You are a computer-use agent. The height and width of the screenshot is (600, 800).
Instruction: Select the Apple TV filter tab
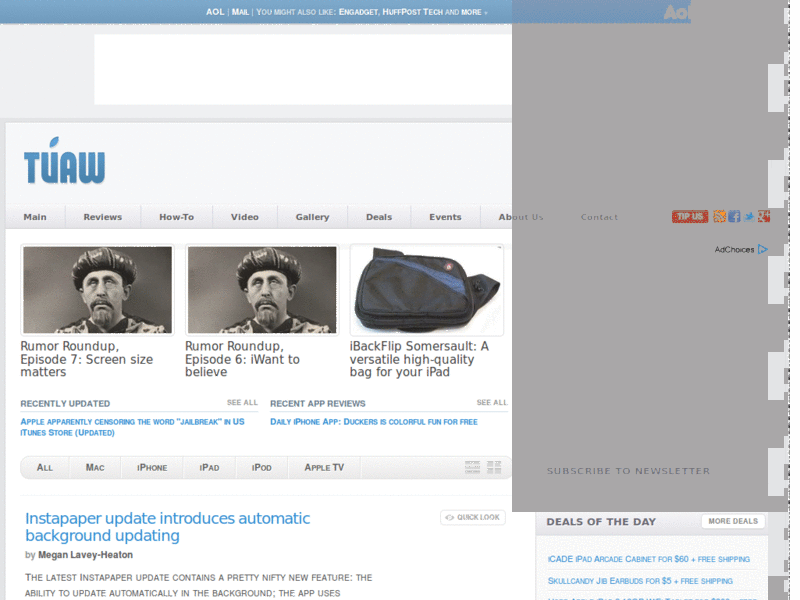324,467
